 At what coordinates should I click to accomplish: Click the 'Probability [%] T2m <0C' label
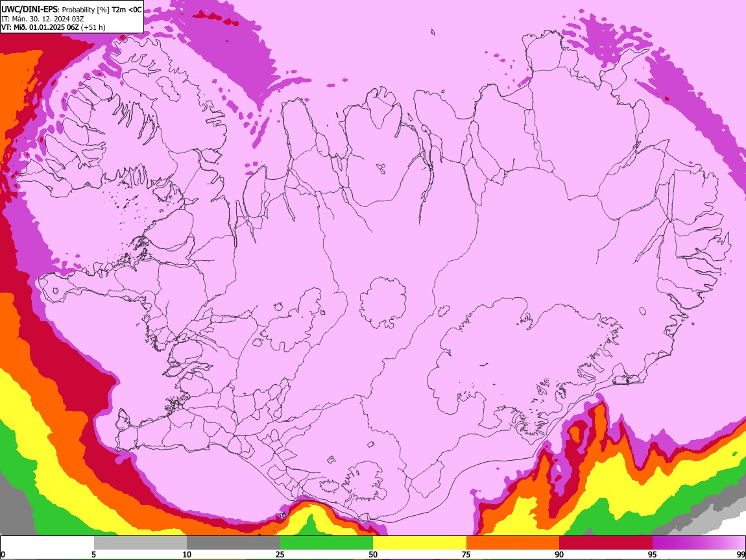[x=102, y=10]
